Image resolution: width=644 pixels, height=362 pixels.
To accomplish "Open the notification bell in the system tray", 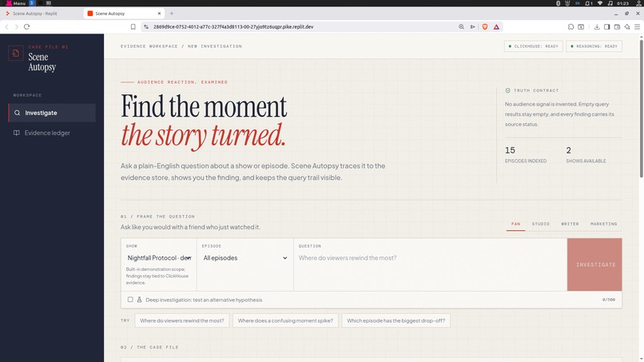I will [589, 3].
